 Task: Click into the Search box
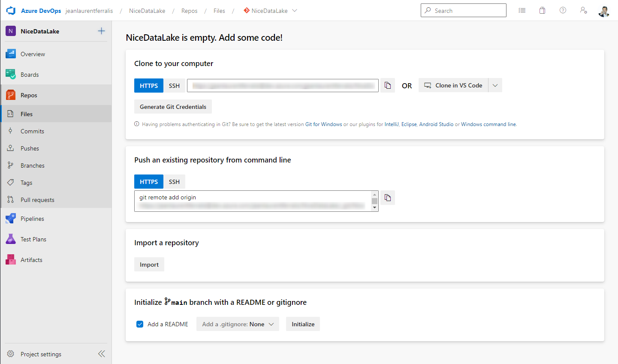coord(464,10)
